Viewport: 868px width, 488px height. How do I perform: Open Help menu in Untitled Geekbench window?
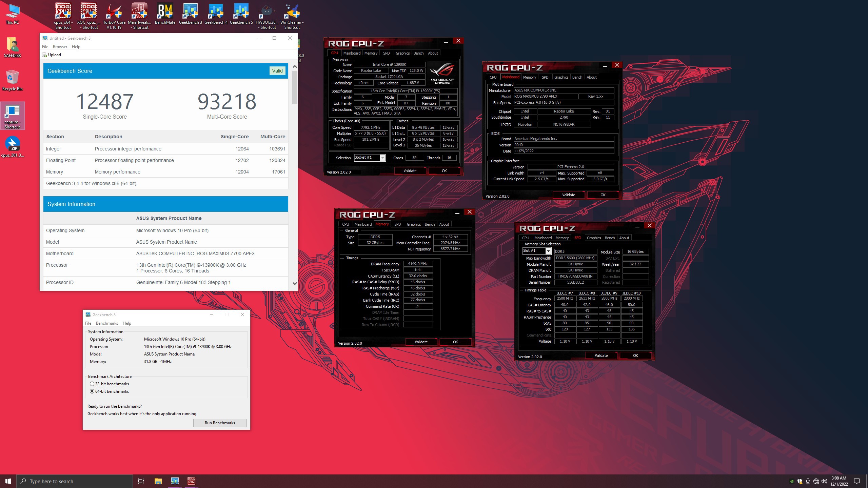click(x=76, y=47)
